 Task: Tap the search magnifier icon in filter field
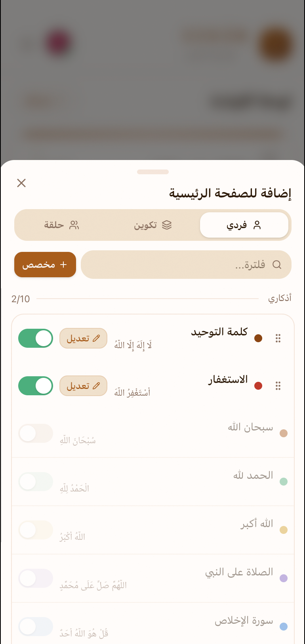point(277,265)
